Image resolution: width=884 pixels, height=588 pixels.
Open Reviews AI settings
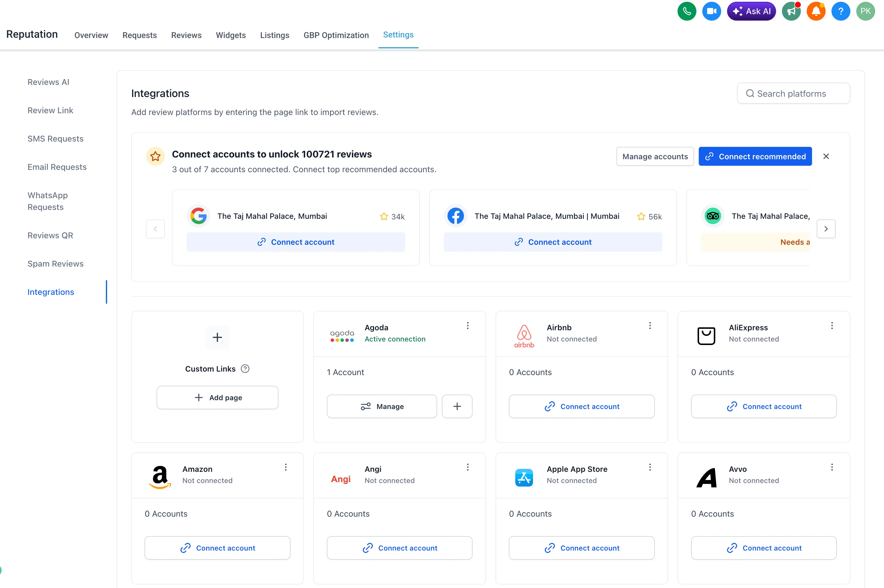(x=48, y=82)
